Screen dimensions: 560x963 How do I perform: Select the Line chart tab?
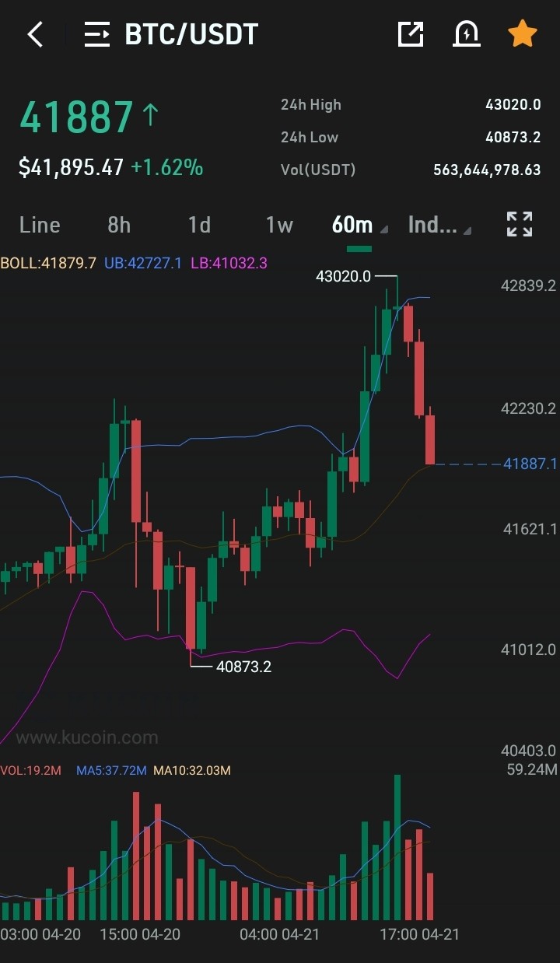pos(40,225)
